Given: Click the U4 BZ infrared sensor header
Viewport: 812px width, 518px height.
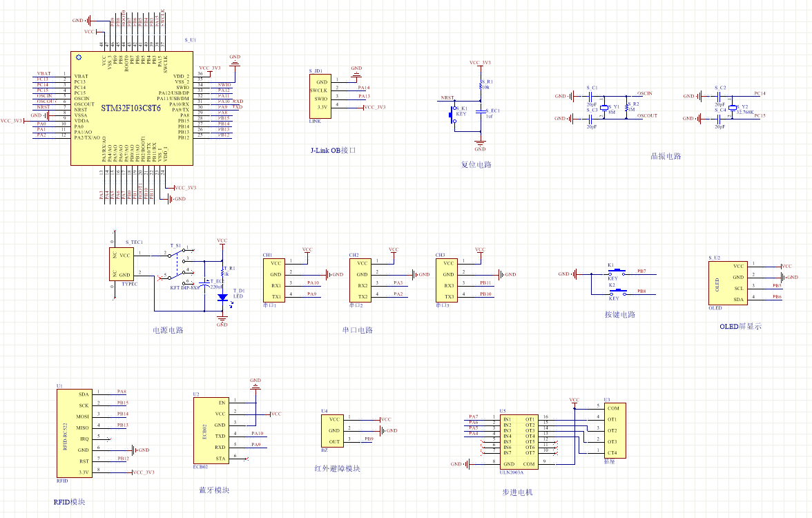Looking at the screenshot, I should click(x=331, y=430).
